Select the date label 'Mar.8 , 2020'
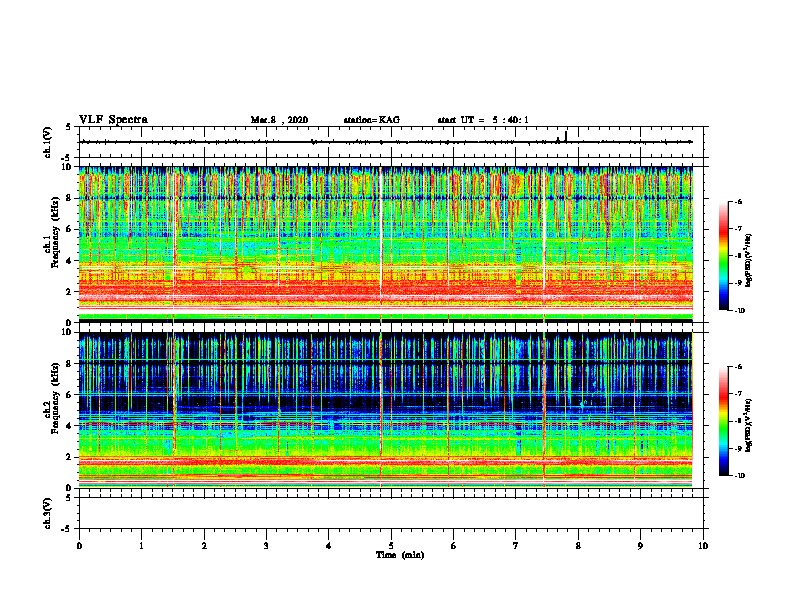This screenshot has width=792, height=612. (x=279, y=120)
